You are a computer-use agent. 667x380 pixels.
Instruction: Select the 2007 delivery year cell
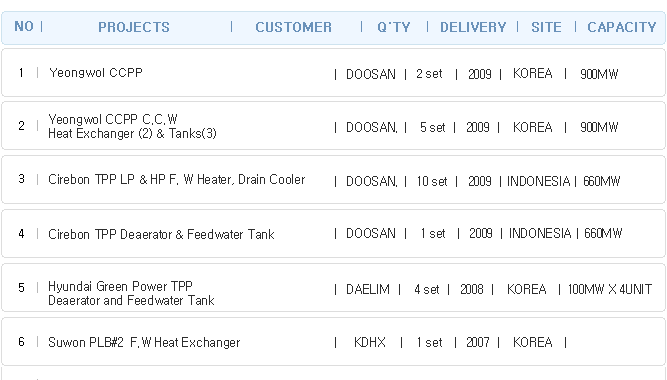tap(478, 342)
